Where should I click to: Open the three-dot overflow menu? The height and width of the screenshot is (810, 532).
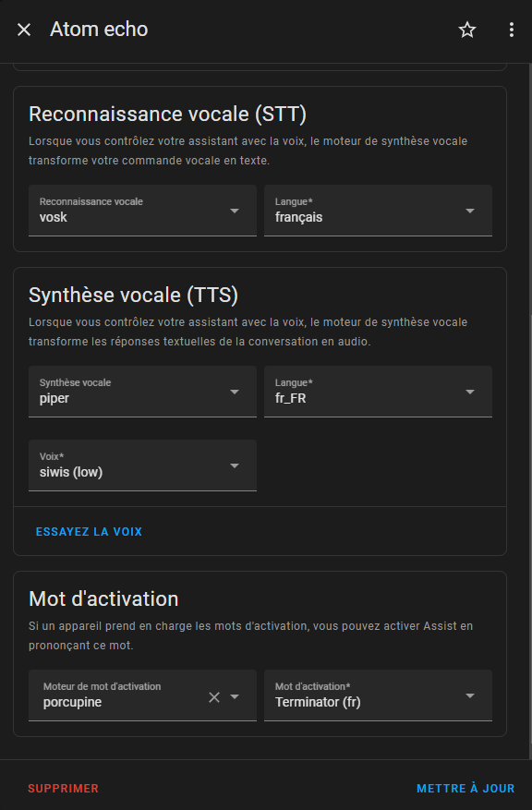512,30
